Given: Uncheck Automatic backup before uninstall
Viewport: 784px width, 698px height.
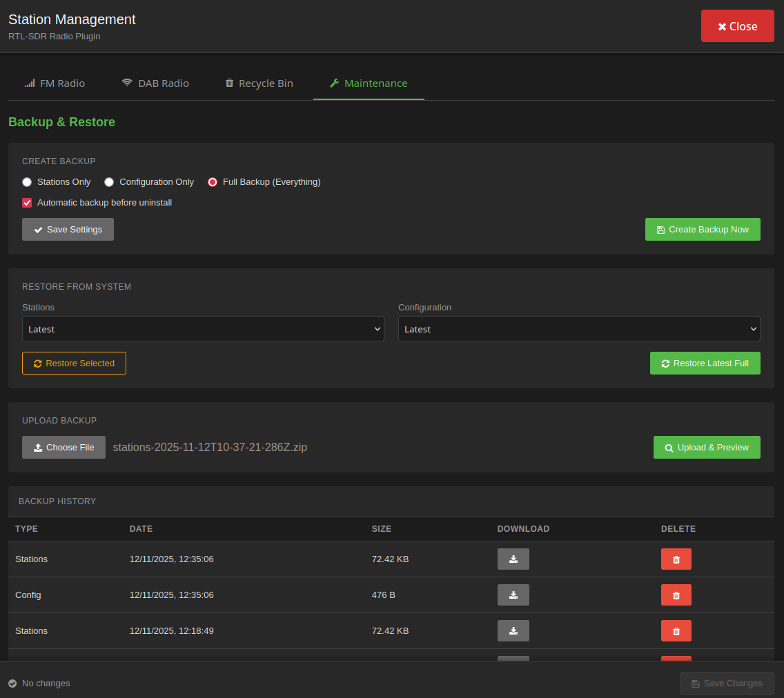Looking at the screenshot, I should tap(28, 203).
